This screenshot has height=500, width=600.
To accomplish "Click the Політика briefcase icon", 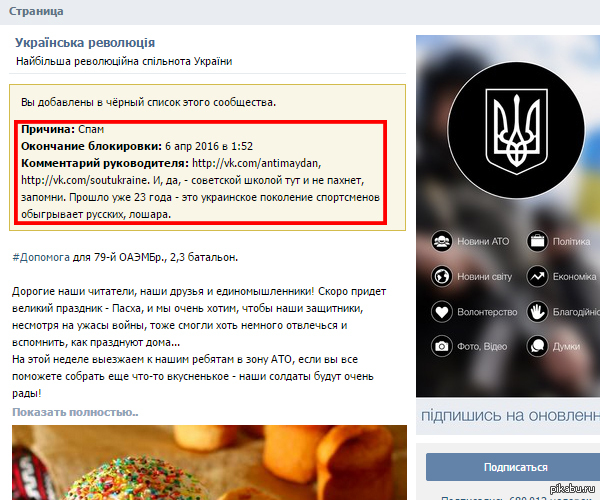I will [x=537, y=241].
